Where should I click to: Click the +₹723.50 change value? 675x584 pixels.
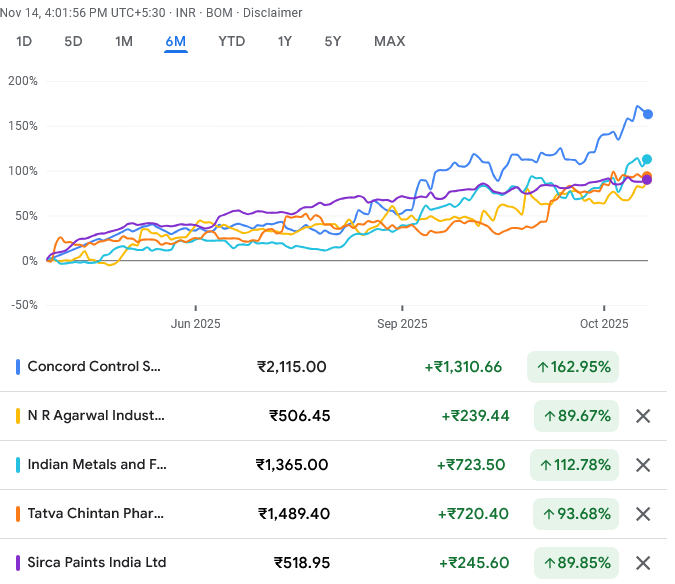pyautogui.click(x=471, y=465)
